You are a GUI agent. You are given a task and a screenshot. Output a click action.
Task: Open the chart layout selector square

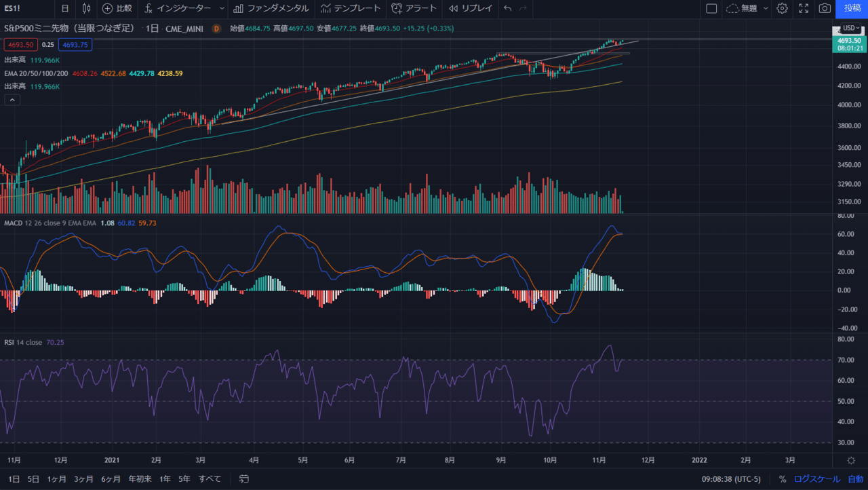click(711, 8)
